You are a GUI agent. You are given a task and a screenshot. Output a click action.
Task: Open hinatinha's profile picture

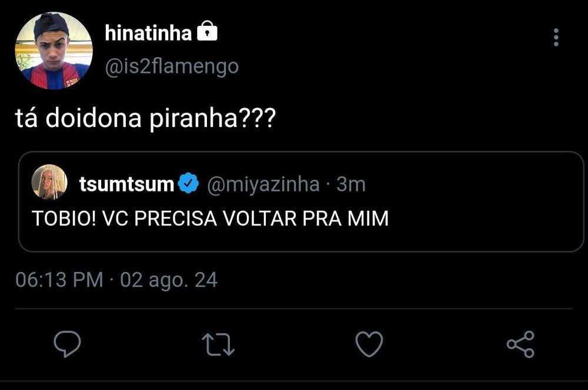54,51
